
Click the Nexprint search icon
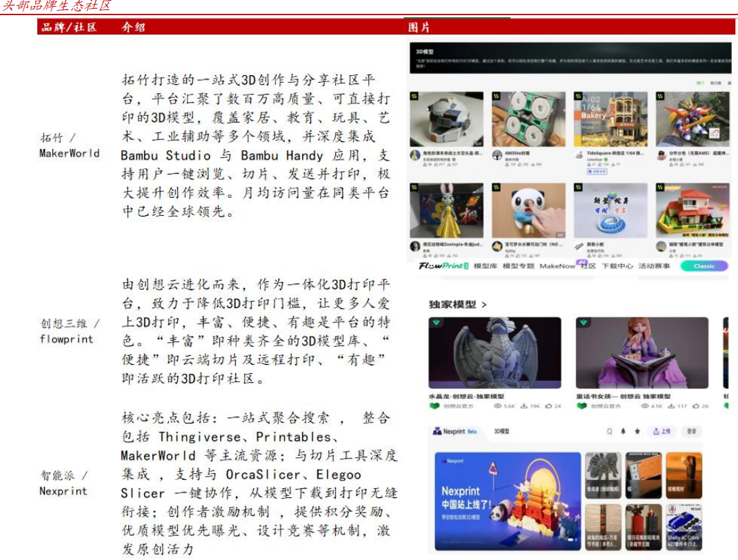[x=610, y=431]
